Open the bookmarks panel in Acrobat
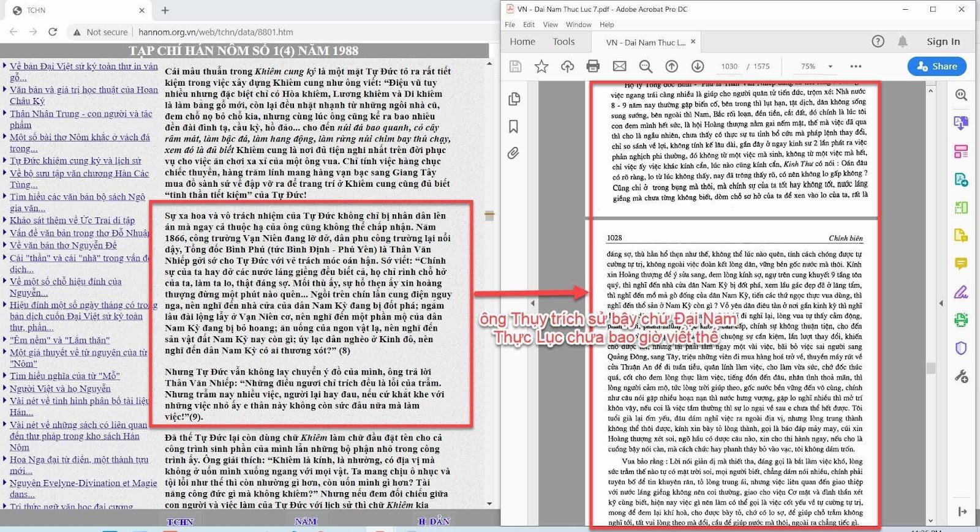Screen dimensions: 980x532 (513, 126)
